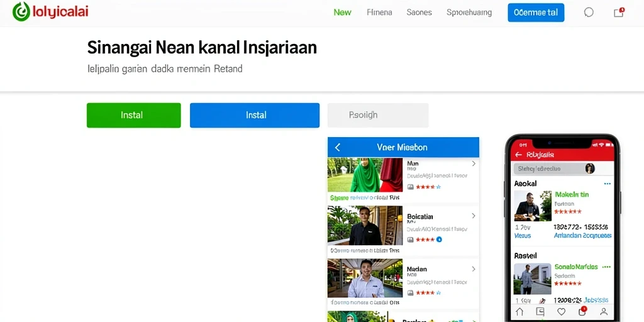Click the blue badge after Boicatian stars
Screen dimensions: 644x322
point(438,240)
